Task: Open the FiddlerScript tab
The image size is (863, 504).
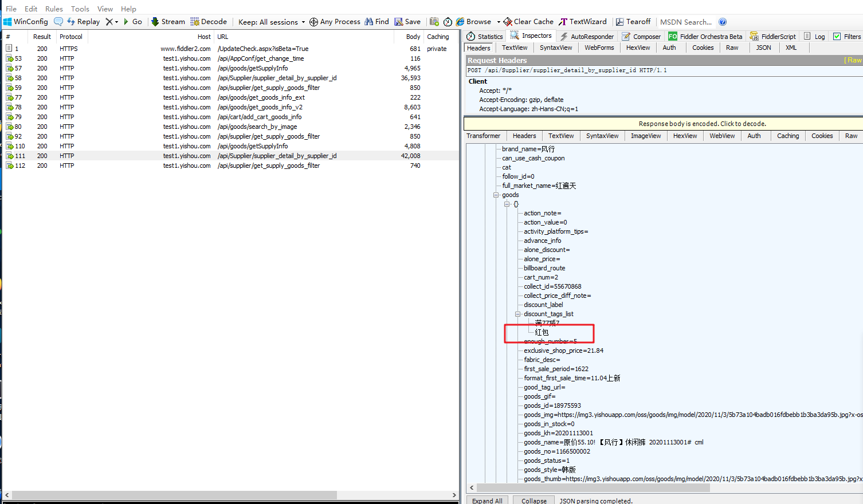Action: [773, 37]
